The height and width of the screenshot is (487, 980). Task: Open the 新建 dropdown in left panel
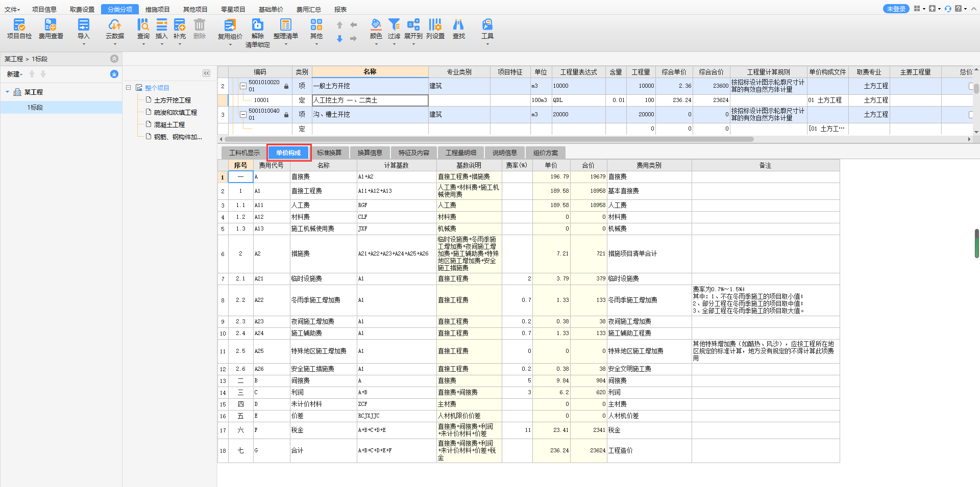point(15,74)
